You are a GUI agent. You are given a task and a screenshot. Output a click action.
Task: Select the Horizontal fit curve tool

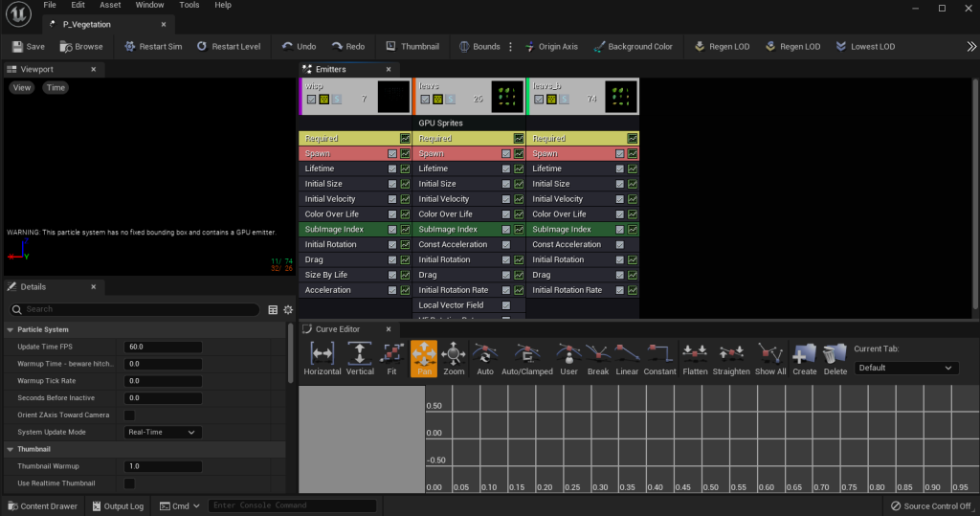322,353
